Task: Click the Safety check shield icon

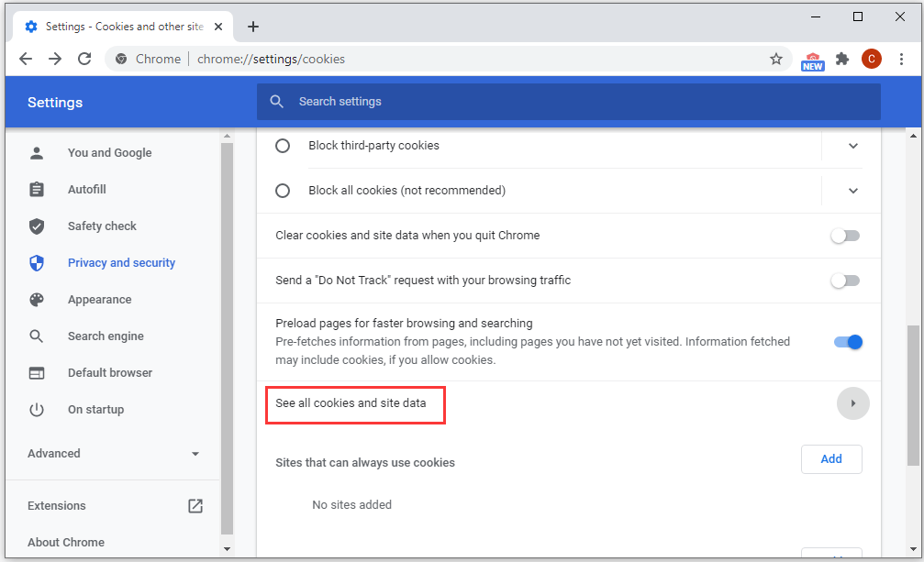Action: (x=37, y=226)
